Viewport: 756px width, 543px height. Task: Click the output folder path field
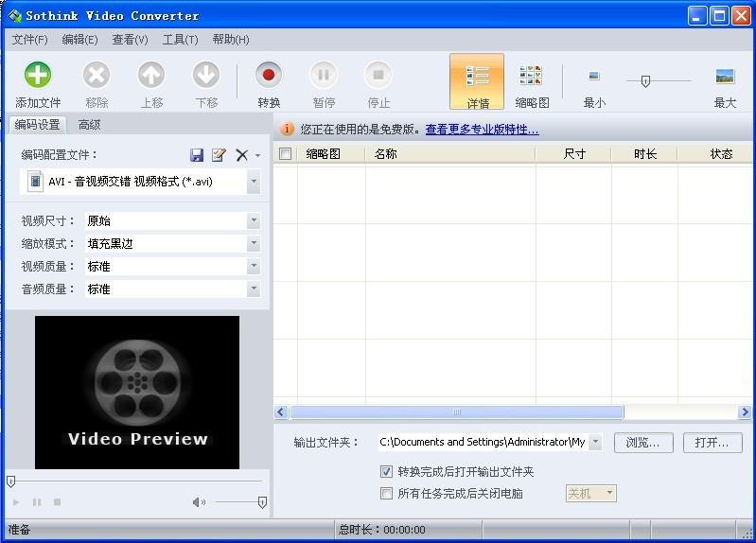coord(483,442)
